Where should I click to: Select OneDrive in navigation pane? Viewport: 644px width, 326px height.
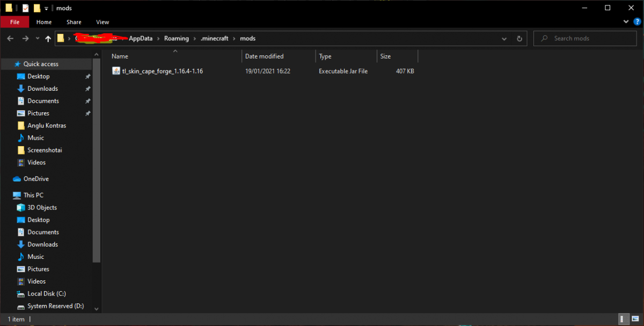click(36, 179)
